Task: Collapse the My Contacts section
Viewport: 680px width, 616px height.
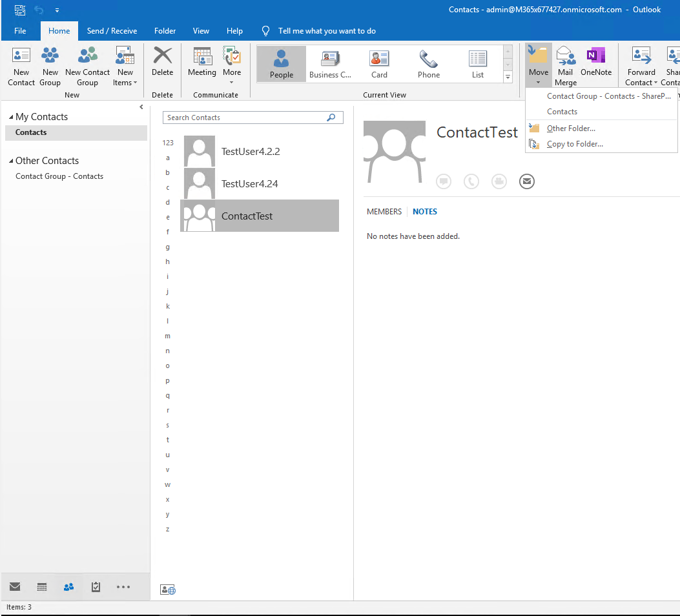Action: (12, 116)
